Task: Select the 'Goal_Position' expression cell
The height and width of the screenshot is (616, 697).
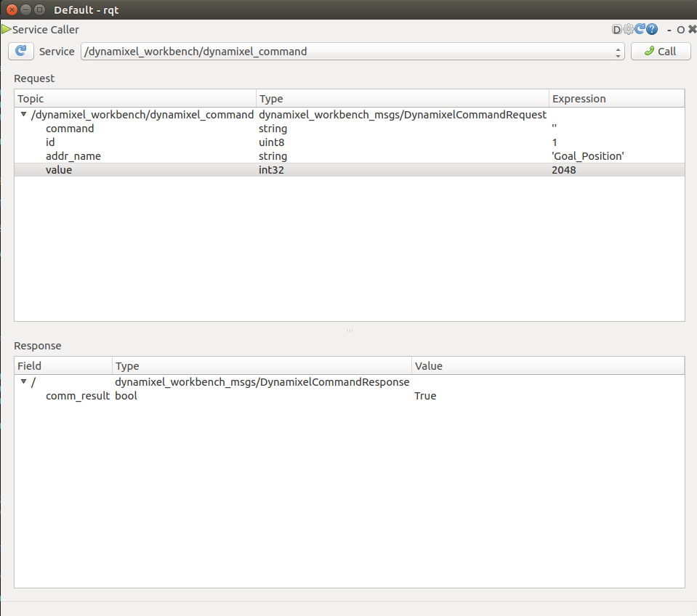Action: [588, 156]
